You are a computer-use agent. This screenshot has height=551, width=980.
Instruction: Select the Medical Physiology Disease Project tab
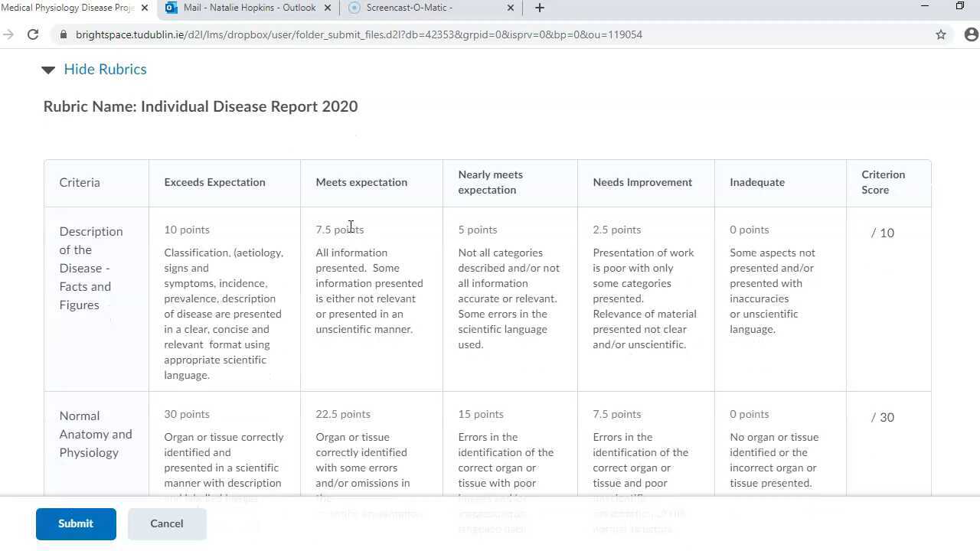[67, 8]
